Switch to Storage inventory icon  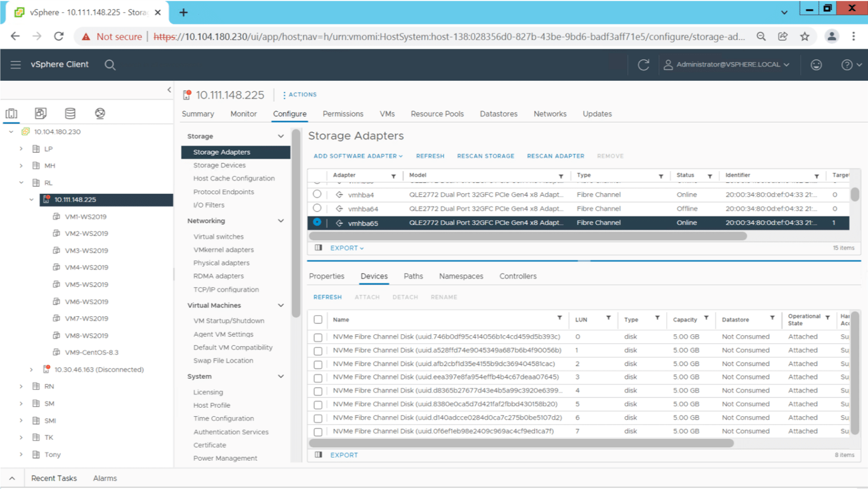(x=70, y=113)
